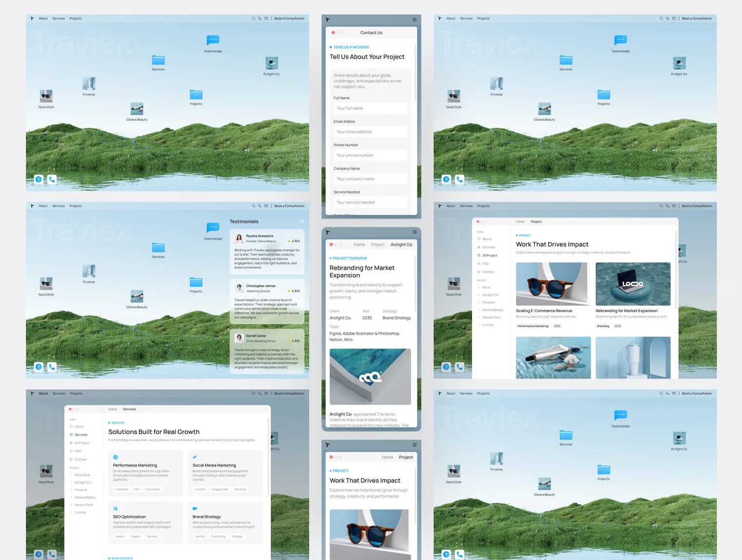Image resolution: width=742 pixels, height=560 pixels.
Task: Click the Campaign tag under Performance Marketing
Action: tap(122, 489)
